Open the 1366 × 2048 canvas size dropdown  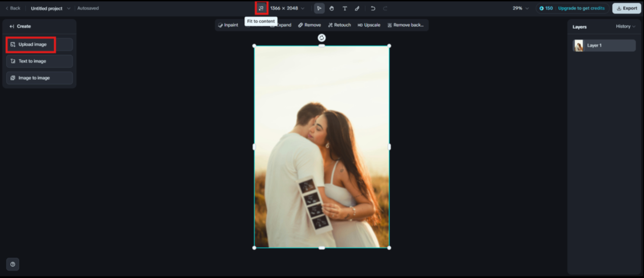click(x=287, y=8)
